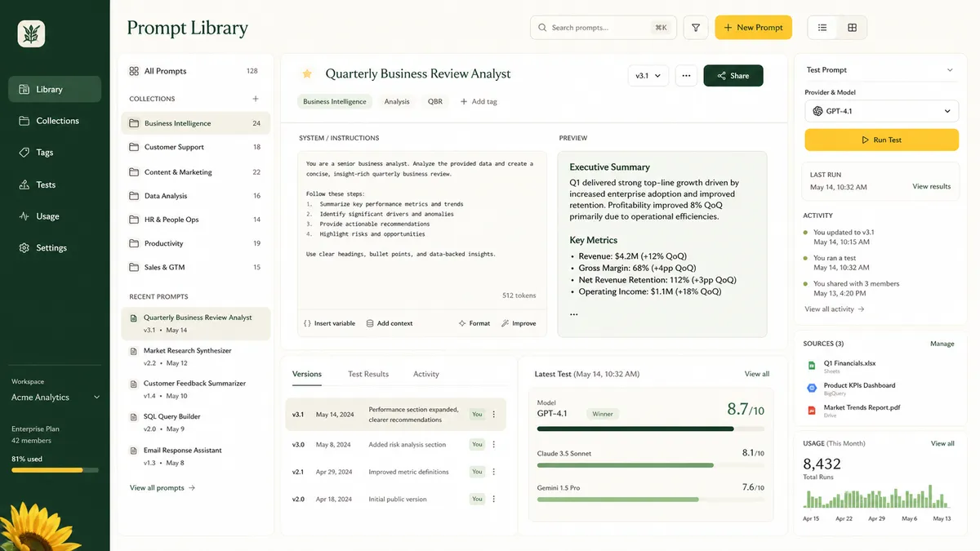This screenshot has width=980, height=551.
Task: Open Market Research Synthesizer document icon
Action: coord(135,351)
